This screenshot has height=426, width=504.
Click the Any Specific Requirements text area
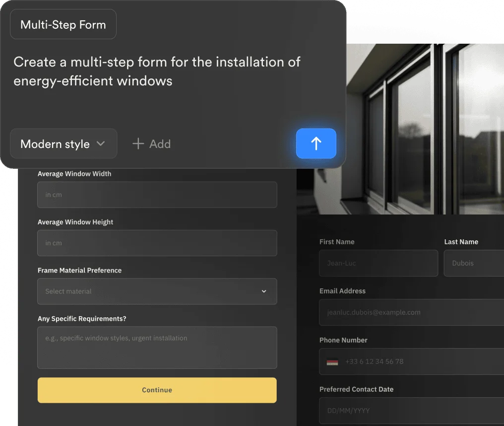(157, 348)
